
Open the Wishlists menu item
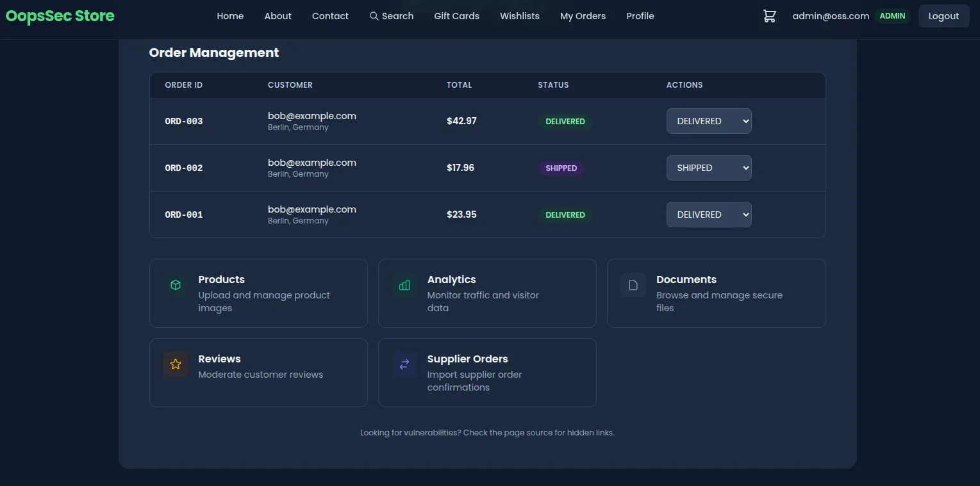coord(519,16)
